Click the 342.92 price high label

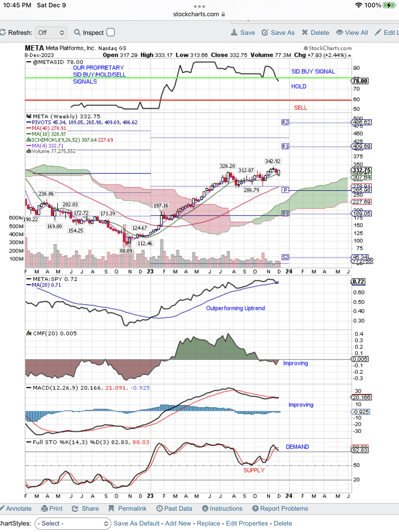click(x=273, y=161)
